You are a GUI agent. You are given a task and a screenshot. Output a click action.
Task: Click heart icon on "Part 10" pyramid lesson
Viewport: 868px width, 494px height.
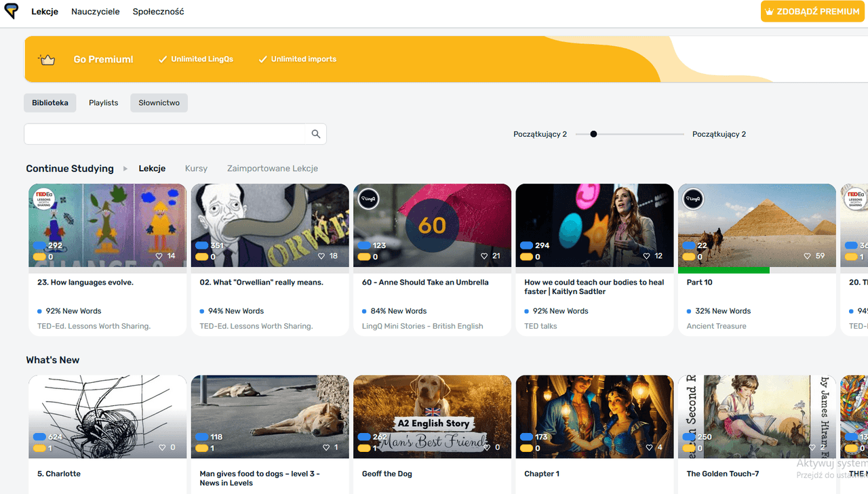pyautogui.click(x=807, y=256)
